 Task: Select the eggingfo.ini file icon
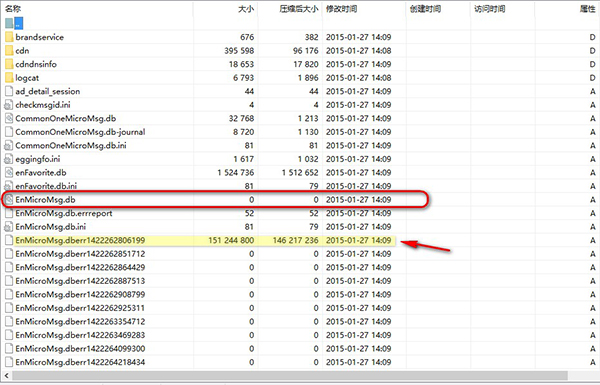[8, 159]
